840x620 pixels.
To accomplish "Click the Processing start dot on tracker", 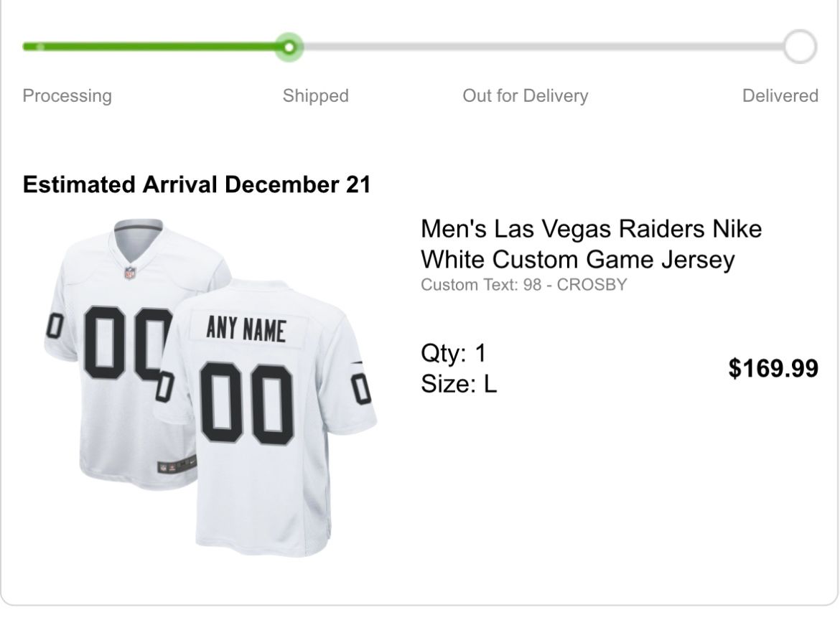I will click(x=40, y=47).
